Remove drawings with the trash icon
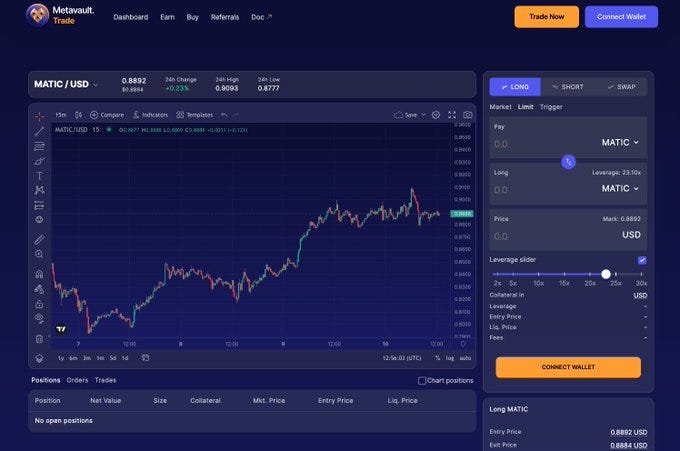Viewport: 680px width, 451px height. pos(39,339)
